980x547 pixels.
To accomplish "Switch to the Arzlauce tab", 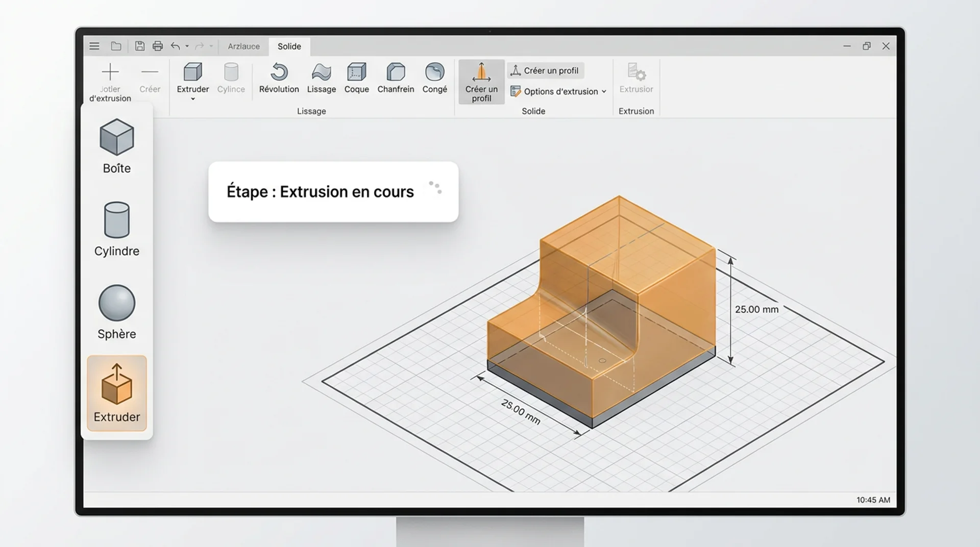I will click(243, 46).
